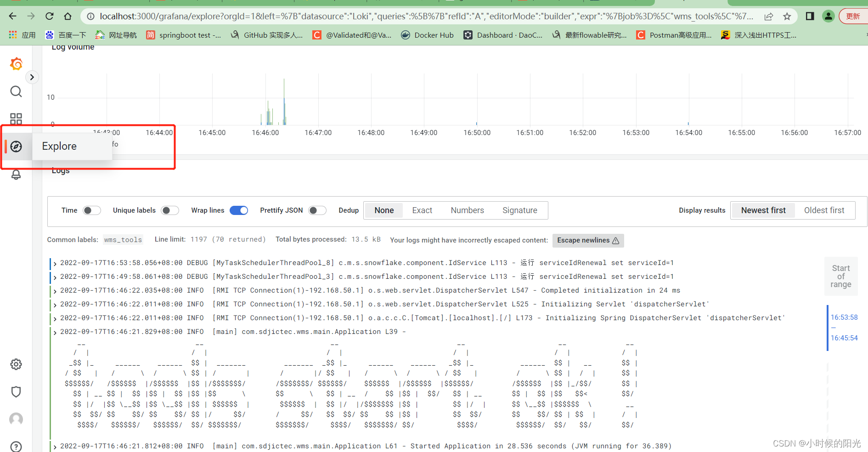Open the Help question-mark icon at sidebar bottom
This screenshot has height=452, width=868.
coord(16,446)
